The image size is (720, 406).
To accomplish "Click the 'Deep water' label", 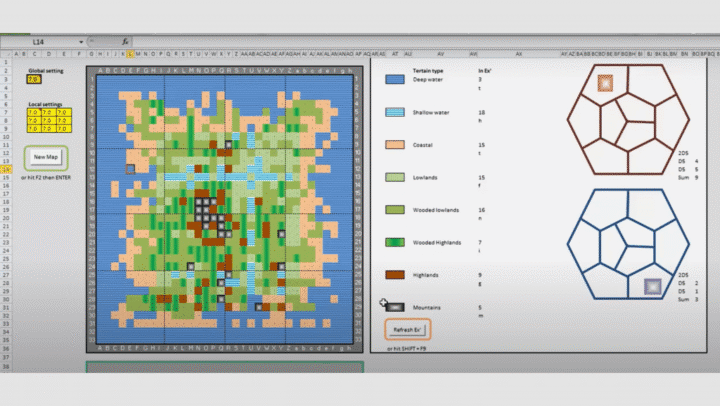I will (428, 79).
